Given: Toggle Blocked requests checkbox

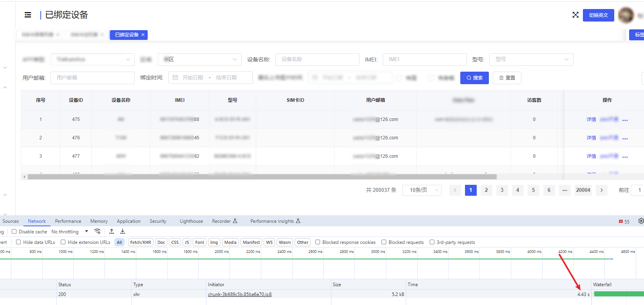Looking at the screenshot, I should pos(384,242).
